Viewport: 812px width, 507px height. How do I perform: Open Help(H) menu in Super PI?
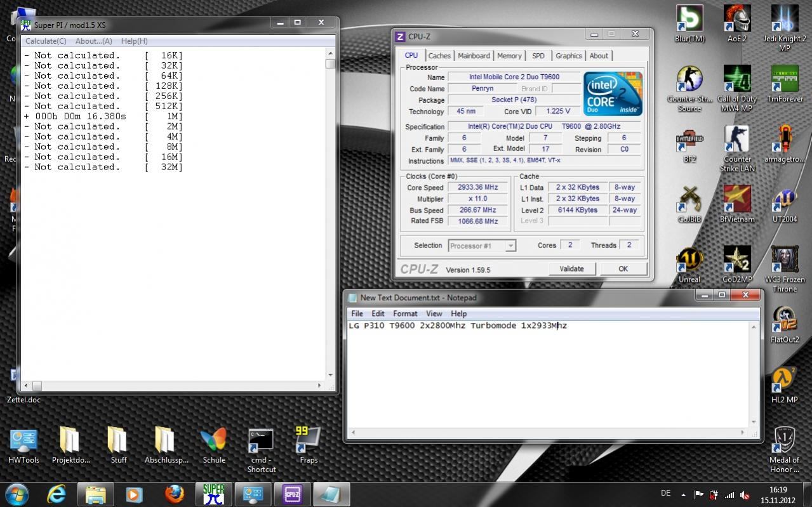(134, 41)
